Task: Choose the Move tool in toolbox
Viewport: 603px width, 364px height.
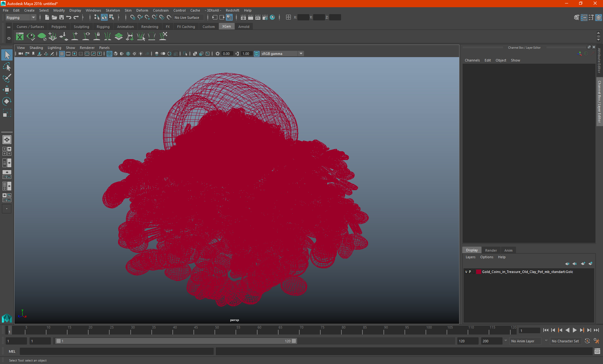Action: pyautogui.click(x=7, y=90)
